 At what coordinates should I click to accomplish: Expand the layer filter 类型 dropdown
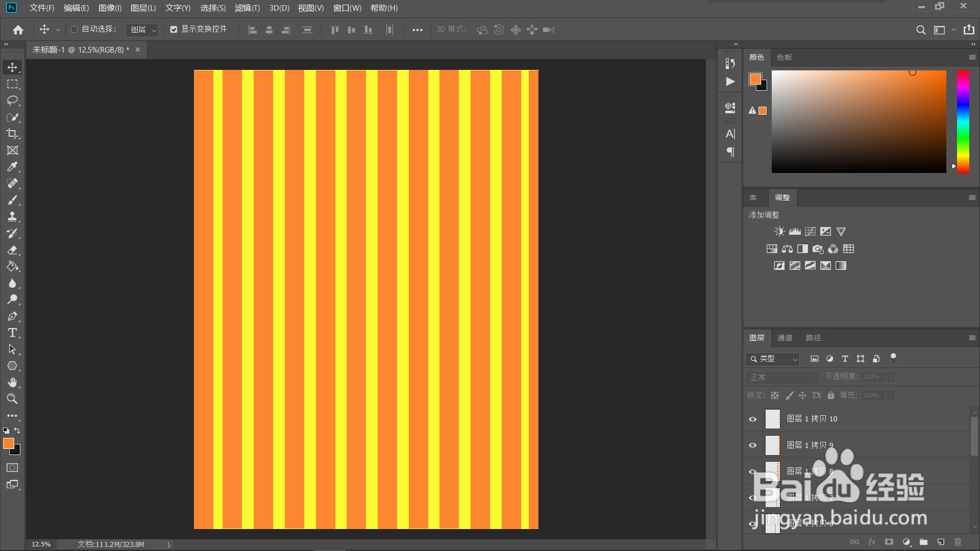[773, 359]
